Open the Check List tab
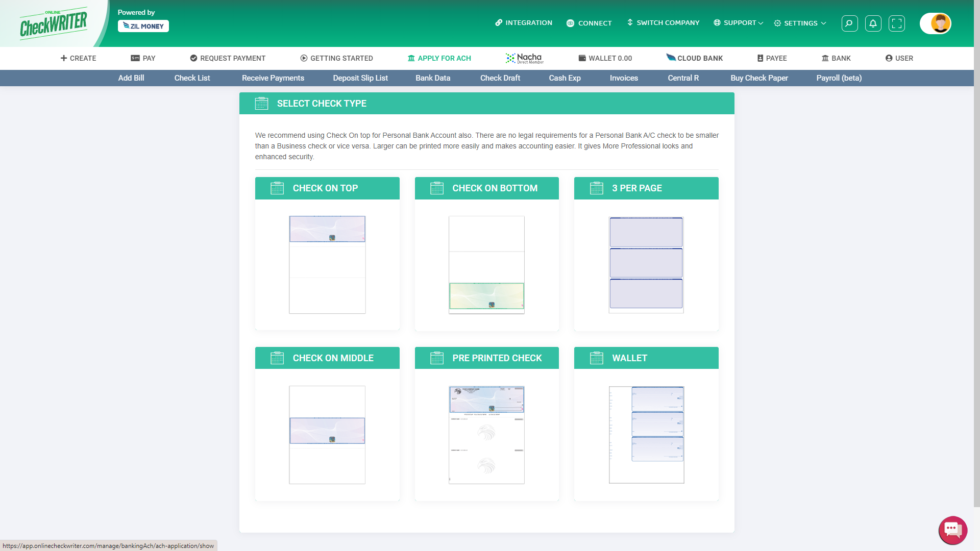The image size is (980, 551). 192,78
